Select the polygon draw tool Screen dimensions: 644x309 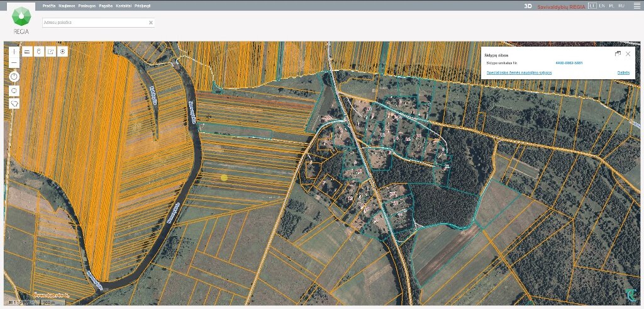(14, 104)
